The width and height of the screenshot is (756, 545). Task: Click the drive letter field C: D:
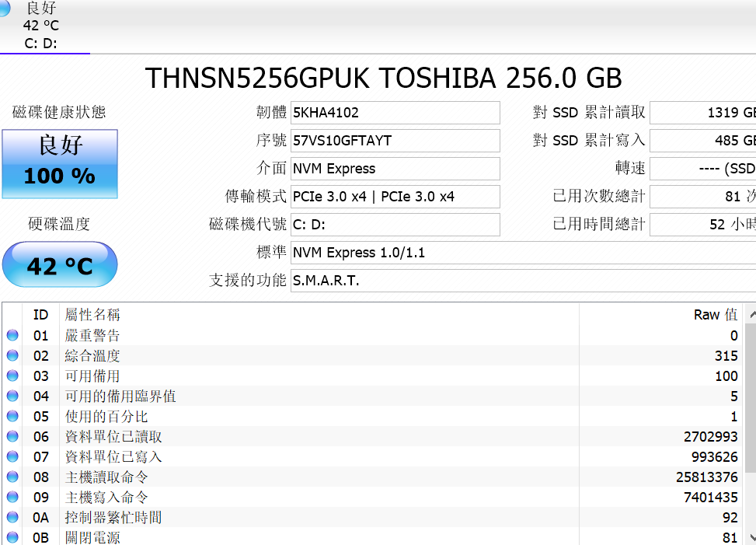(x=395, y=225)
